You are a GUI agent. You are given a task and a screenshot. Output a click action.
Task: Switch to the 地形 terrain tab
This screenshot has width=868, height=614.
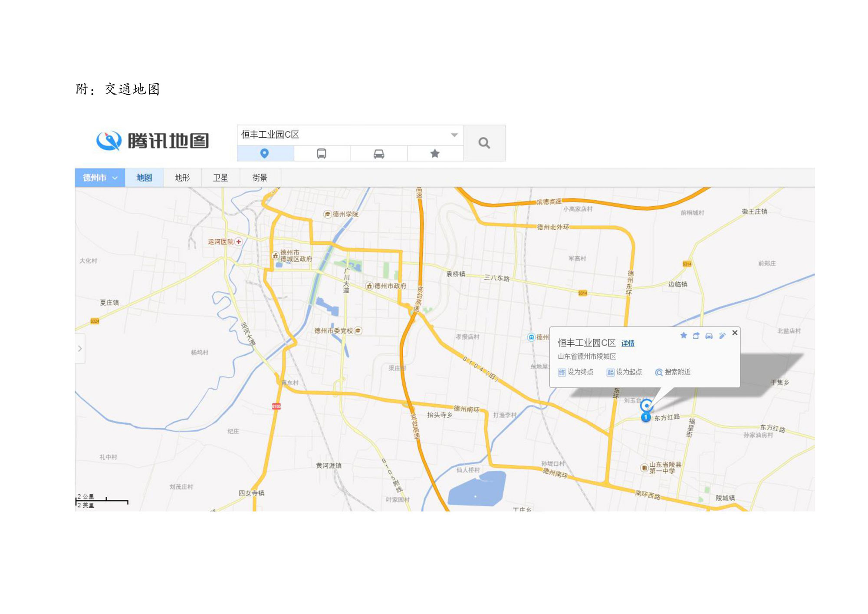(x=182, y=178)
